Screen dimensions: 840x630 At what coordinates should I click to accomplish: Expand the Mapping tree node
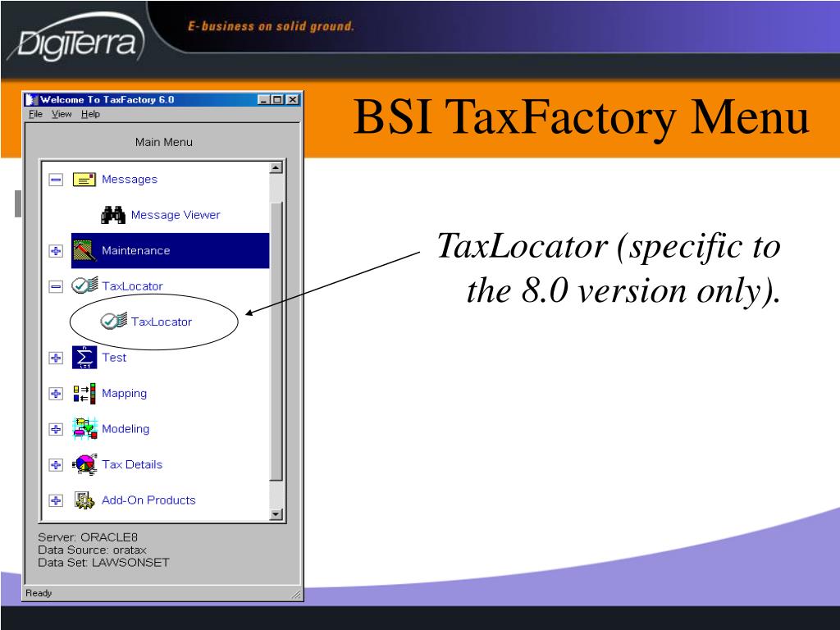pyautogui.click(x=56, y=394)
